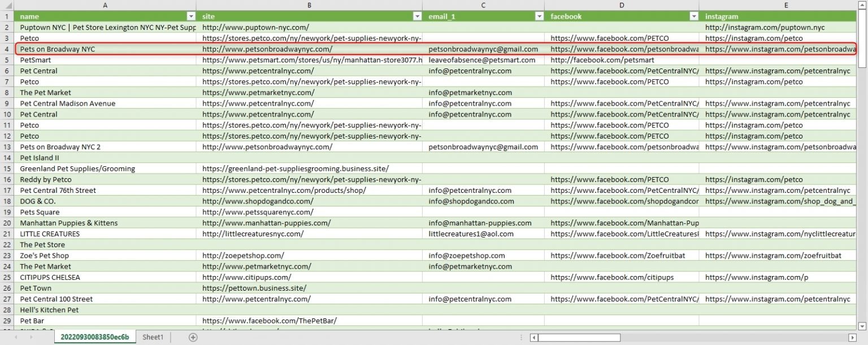
Task: Select column D header
Action: pos(622,5)
